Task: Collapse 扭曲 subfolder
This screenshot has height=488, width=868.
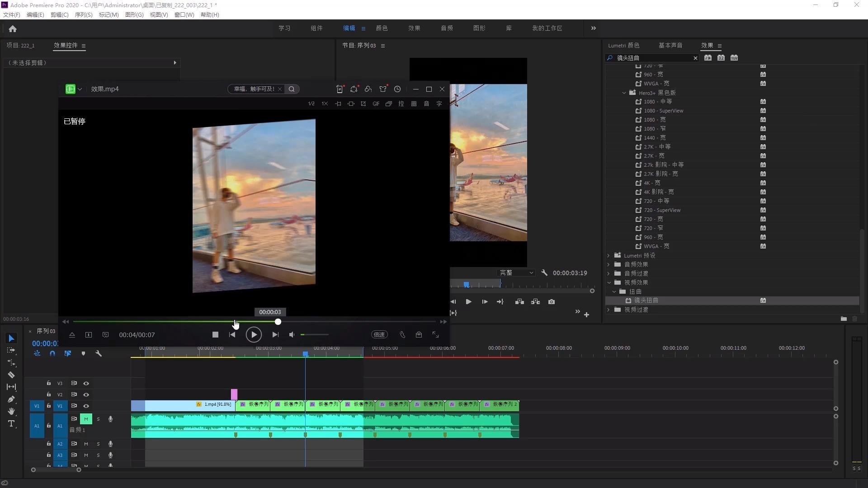Action: point(614,292)
